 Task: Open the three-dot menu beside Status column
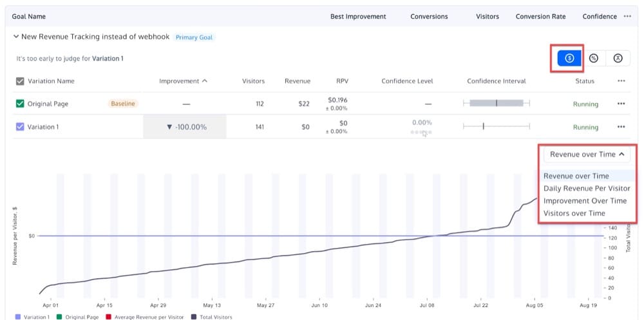coord(621,81)
